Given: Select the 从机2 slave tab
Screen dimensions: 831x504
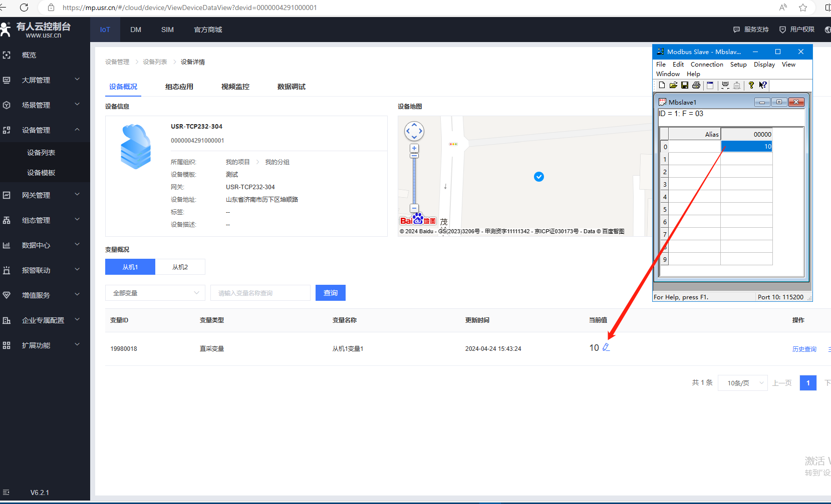Looking at the screenshot, I should point(180,267).
